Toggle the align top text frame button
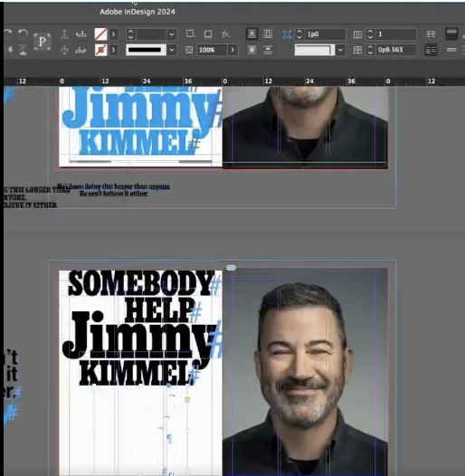This screenshot has width=465, height=476. [451, 33]
